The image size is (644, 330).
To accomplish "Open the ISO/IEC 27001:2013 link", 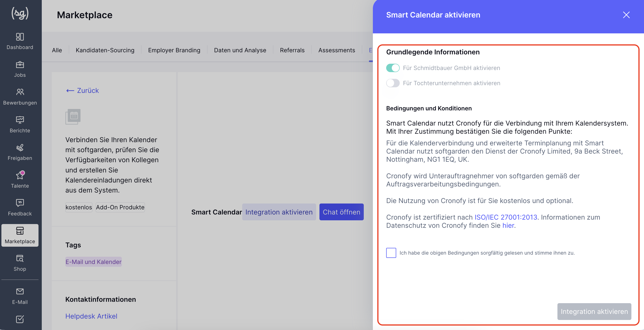I will [x=506, y=217].
